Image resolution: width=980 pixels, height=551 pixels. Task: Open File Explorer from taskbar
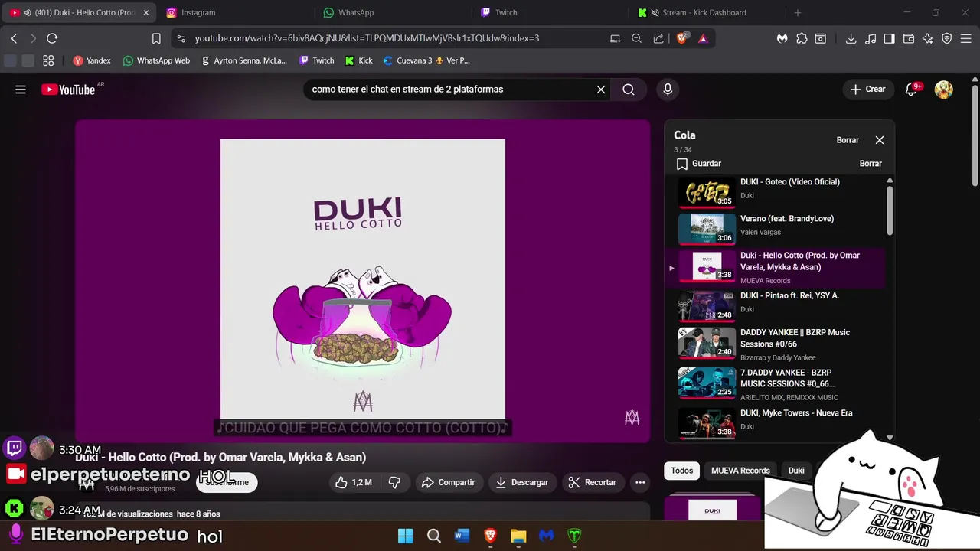pos(518,536)
